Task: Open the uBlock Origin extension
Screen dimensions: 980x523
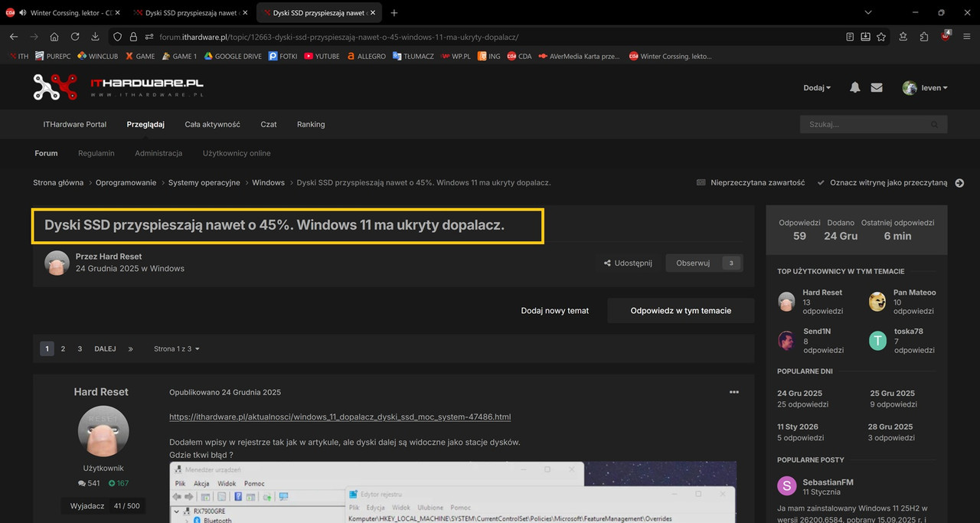Action: click(x=946, y=36)
